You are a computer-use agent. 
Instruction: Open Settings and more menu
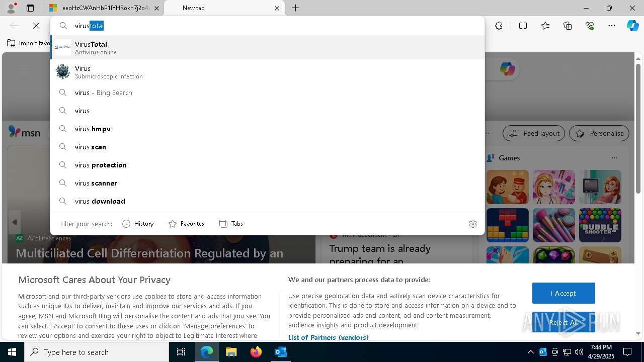point(612,26)
